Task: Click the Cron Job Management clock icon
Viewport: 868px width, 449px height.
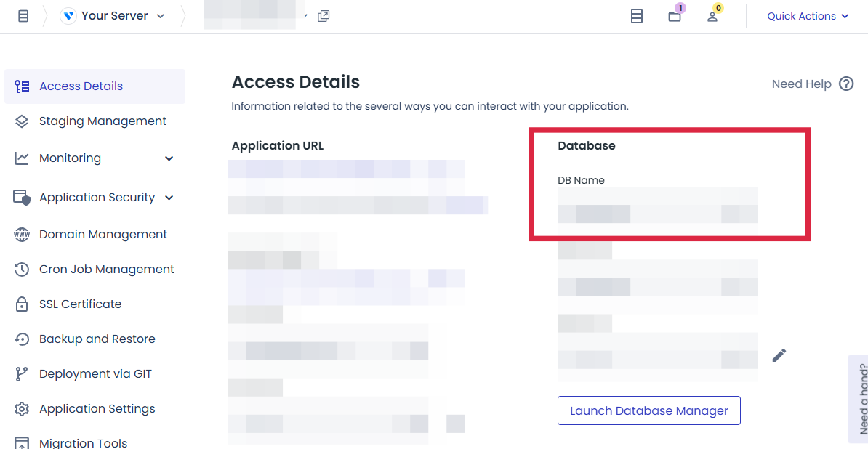Action: [x=22, y=270]
